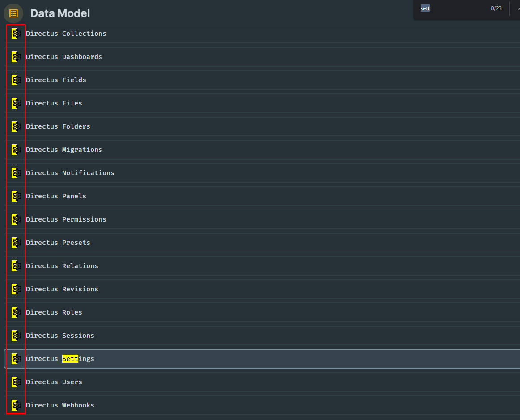Viewport: 520px width, 420px height.
Task: Click gear icon beside Directus Fields
Action: (x=16, y=80)
